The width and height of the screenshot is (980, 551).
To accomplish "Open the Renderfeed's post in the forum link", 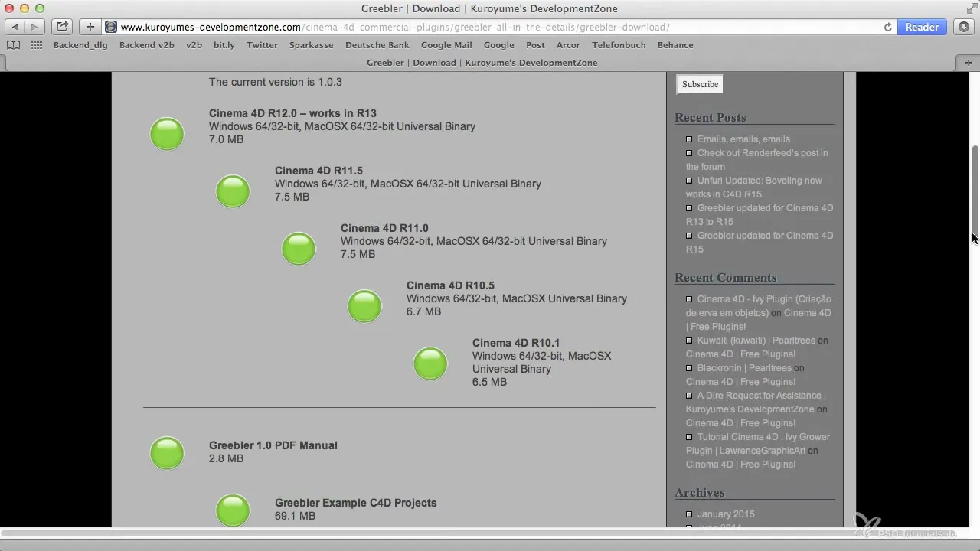I will 756,160.
